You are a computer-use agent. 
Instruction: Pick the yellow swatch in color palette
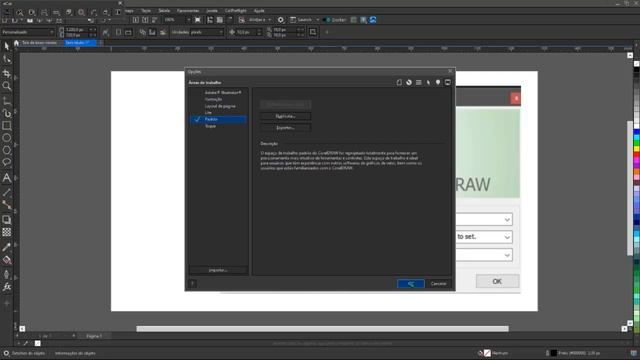pyautogui.click(x=636, y=149)
